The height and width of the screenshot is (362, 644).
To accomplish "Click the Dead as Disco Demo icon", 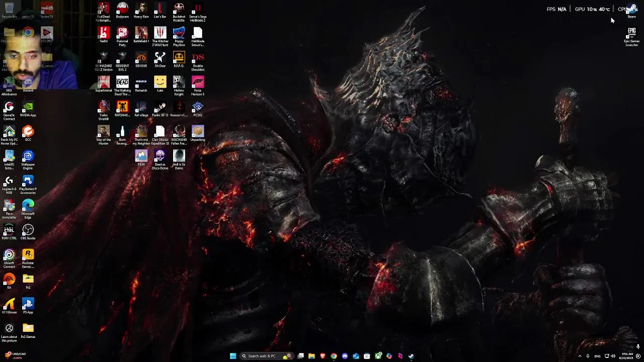I will click(x=160, y=160).
